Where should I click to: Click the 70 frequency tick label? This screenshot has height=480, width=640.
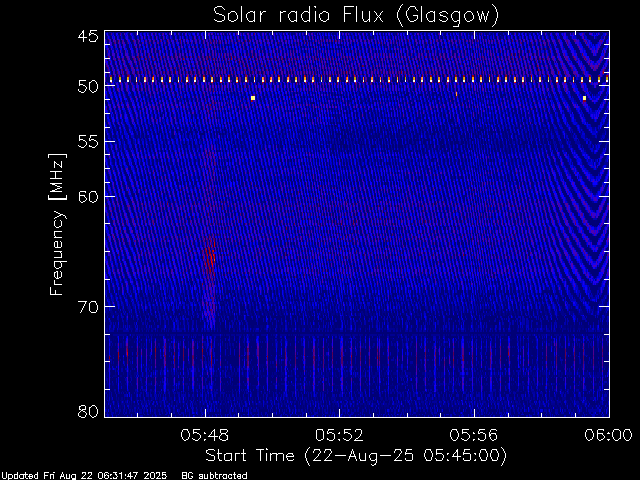[88, 306]
